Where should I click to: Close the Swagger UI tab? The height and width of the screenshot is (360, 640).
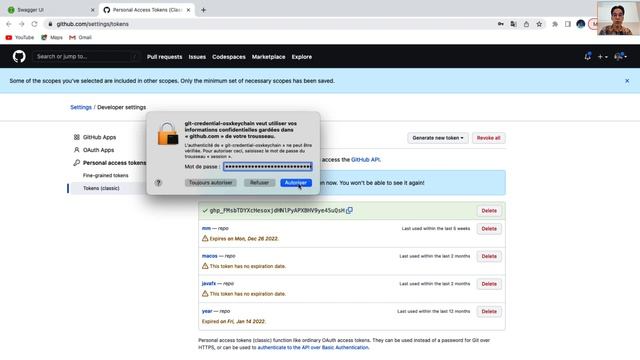pyautogui.click(x=93, y=10)
